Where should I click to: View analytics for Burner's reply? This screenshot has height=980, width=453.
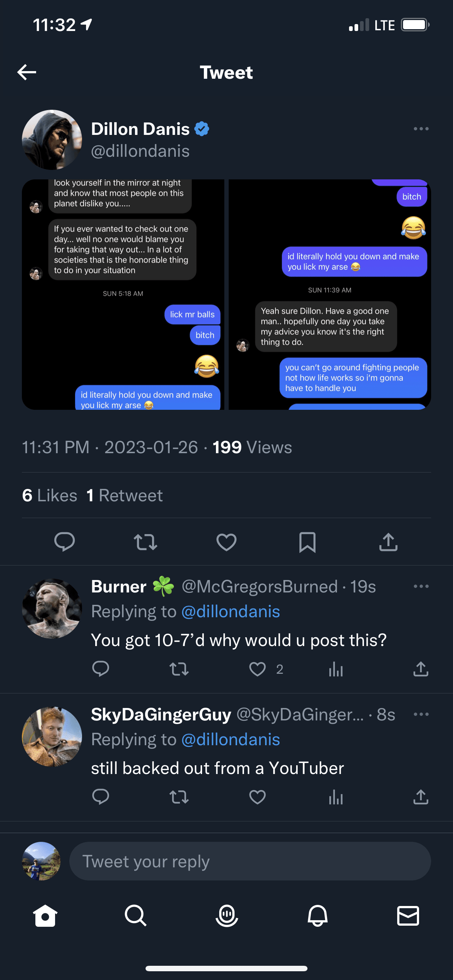click(336, 669)
